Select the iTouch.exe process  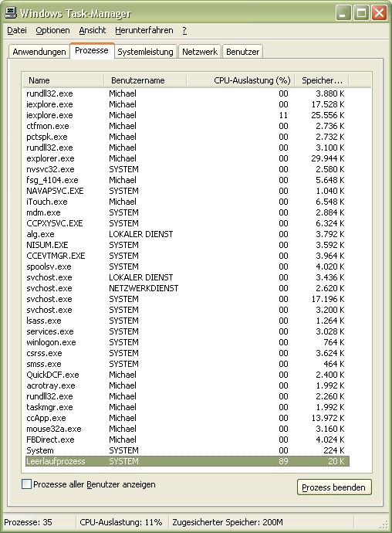point(188,202)
